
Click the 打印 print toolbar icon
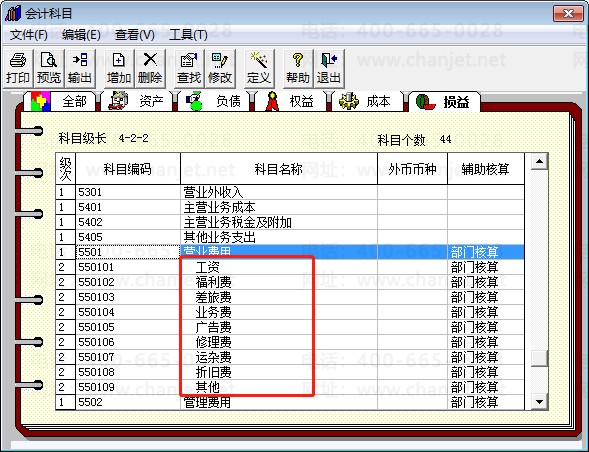click(18, 68)
